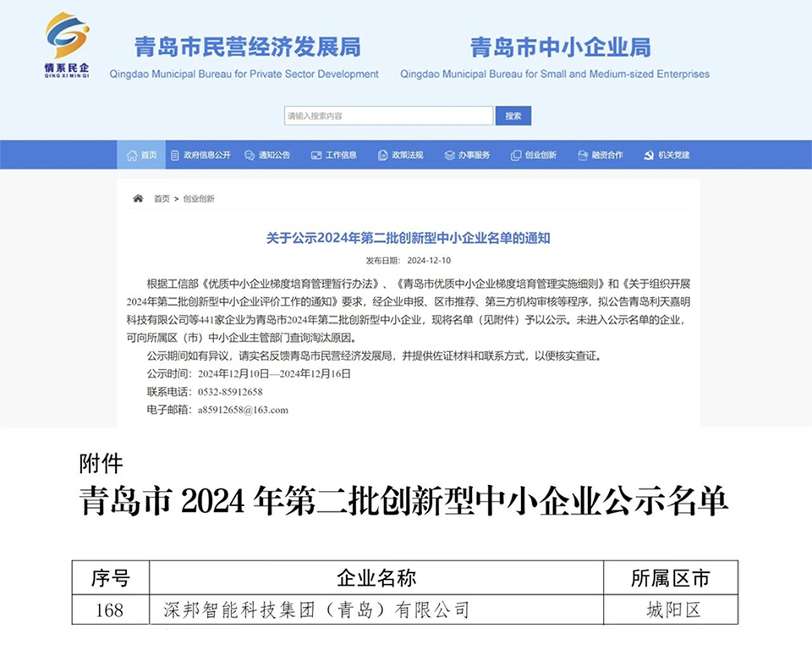Screen dimensions: 812x645
Task: Click the document icon beside 政府信息公开
Action: pos(175,155)
